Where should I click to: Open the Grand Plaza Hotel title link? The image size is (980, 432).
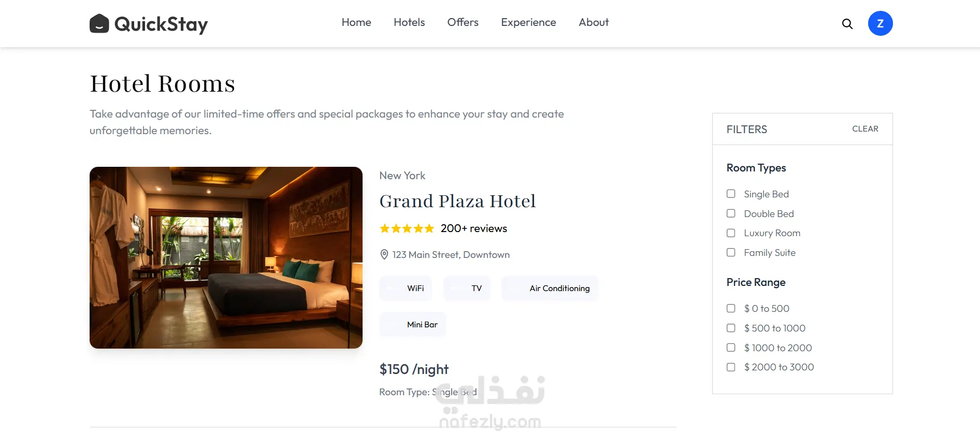457,201
